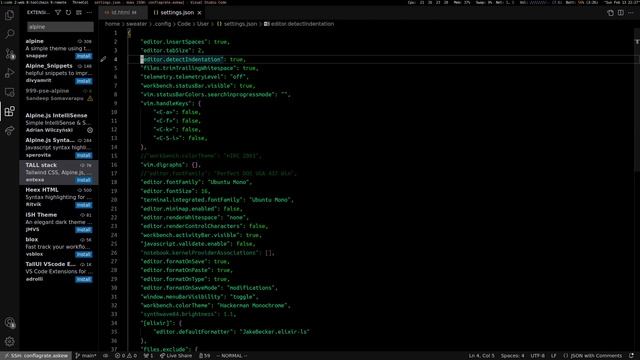
Task: Click the '.config' breadcrumb segment
Action: (162, 24)
